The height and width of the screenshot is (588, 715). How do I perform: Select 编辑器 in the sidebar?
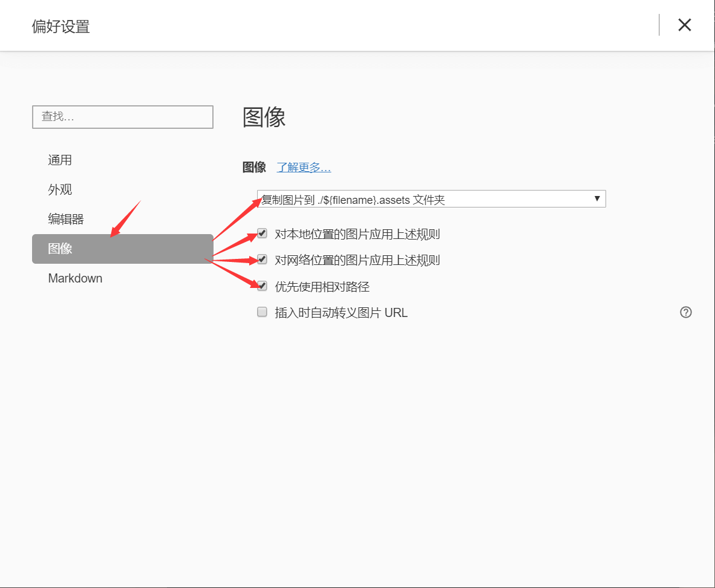tap(66, 220)
